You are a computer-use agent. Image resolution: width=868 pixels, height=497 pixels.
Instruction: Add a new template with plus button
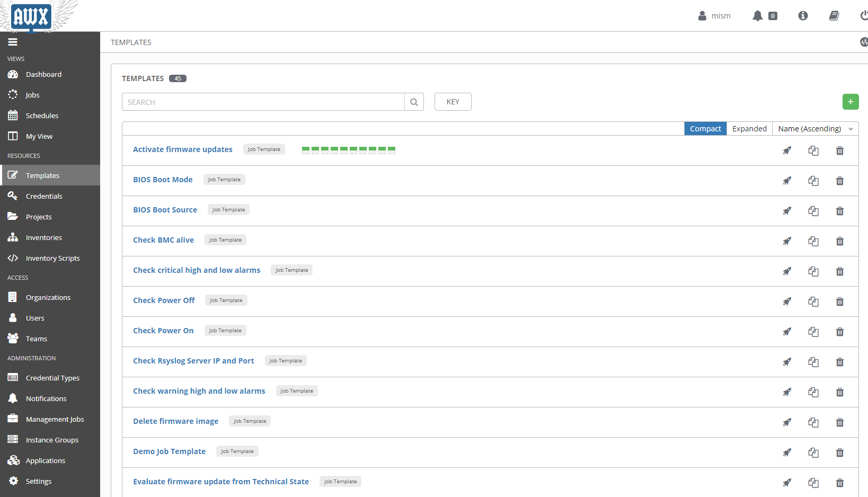851,102
